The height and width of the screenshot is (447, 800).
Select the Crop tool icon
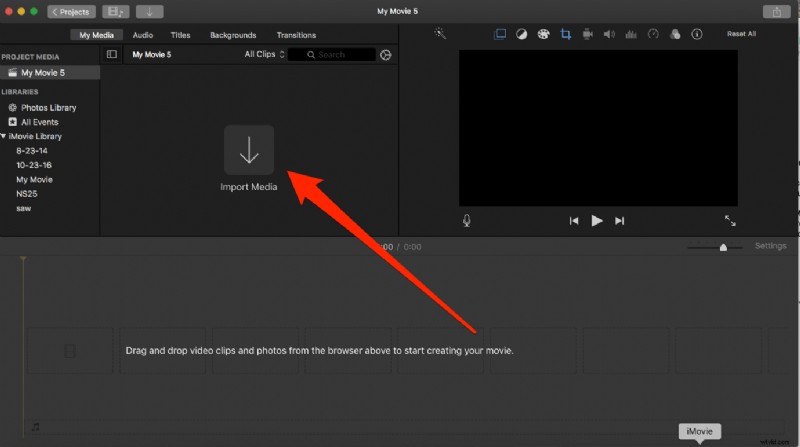click(x=565, y=34)
